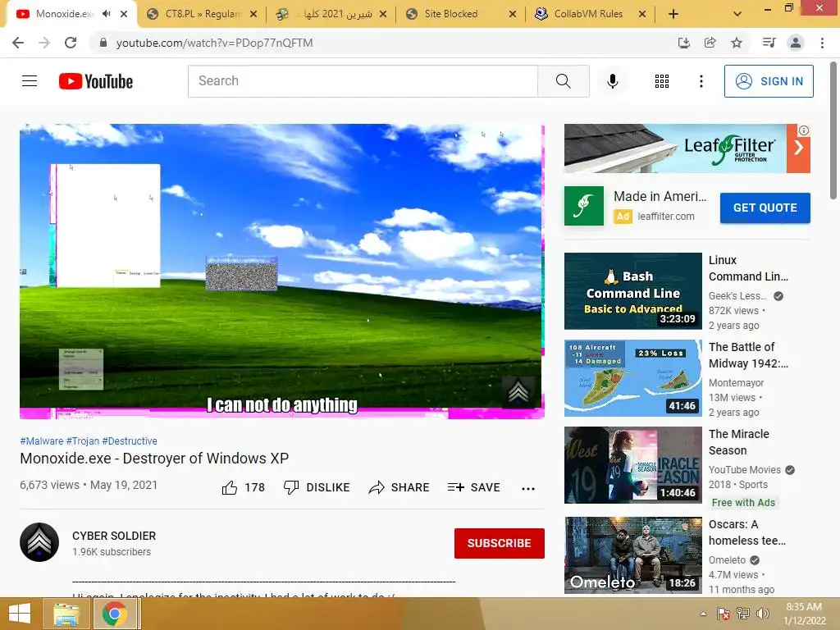Click the network icon in system tray
840x630 pixels.
743,614
